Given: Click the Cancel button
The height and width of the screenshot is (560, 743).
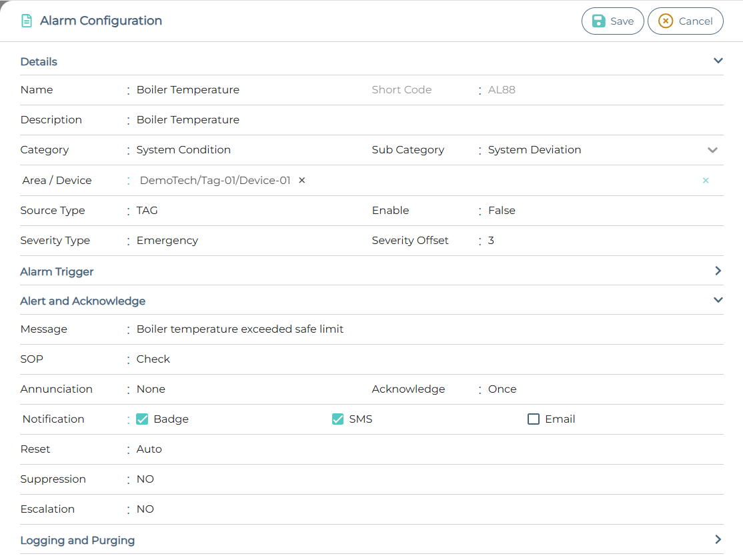Looking at the screenshot, I should (686, 21).
